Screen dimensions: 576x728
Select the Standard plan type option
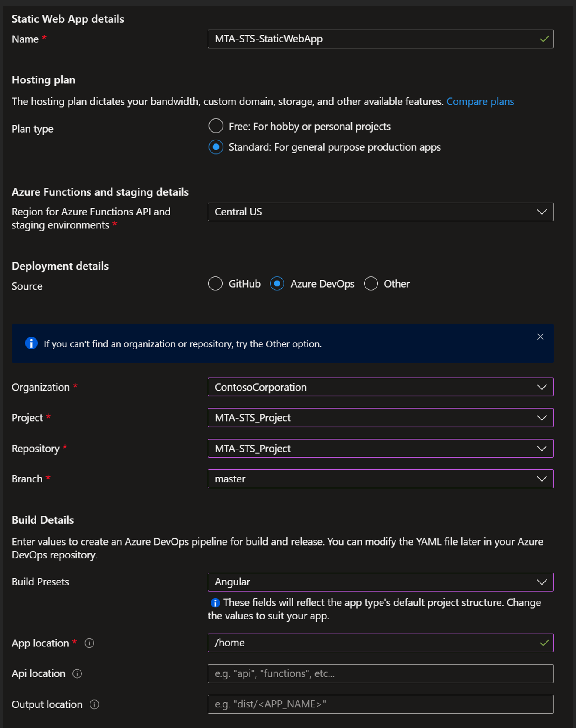coord(216,147)
